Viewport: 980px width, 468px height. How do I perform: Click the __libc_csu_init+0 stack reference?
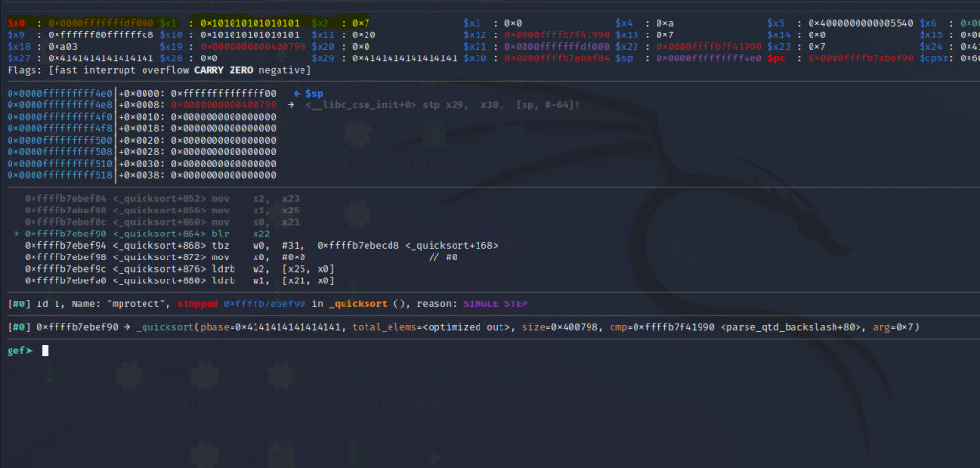pos(354,104)
